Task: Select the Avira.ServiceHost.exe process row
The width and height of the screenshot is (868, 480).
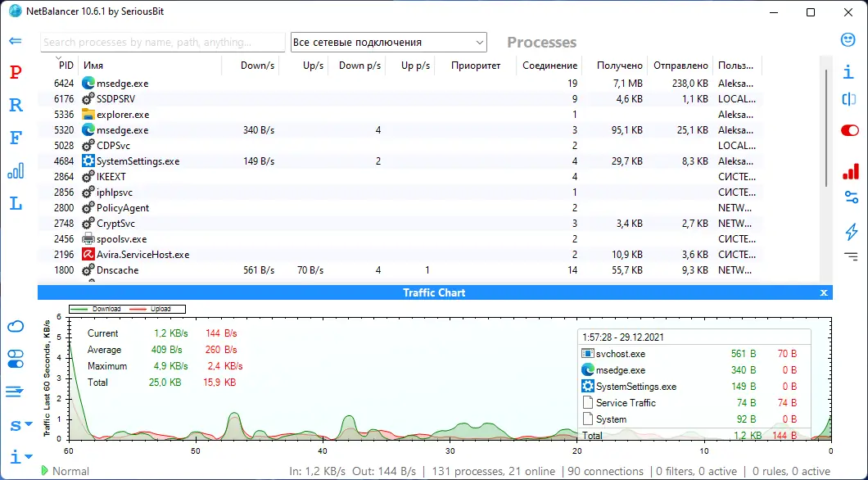Action: [x=400, y=255]
